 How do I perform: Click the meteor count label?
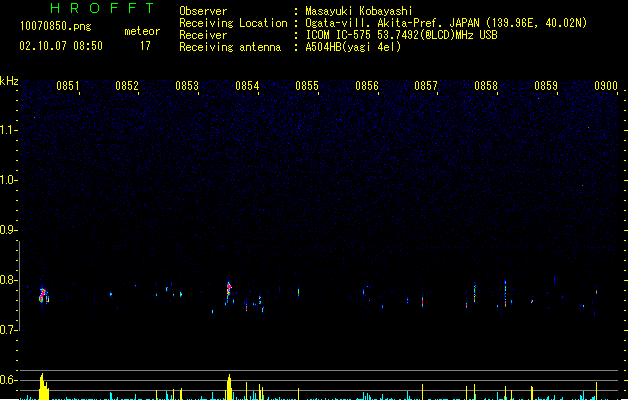tap(142, 31)
